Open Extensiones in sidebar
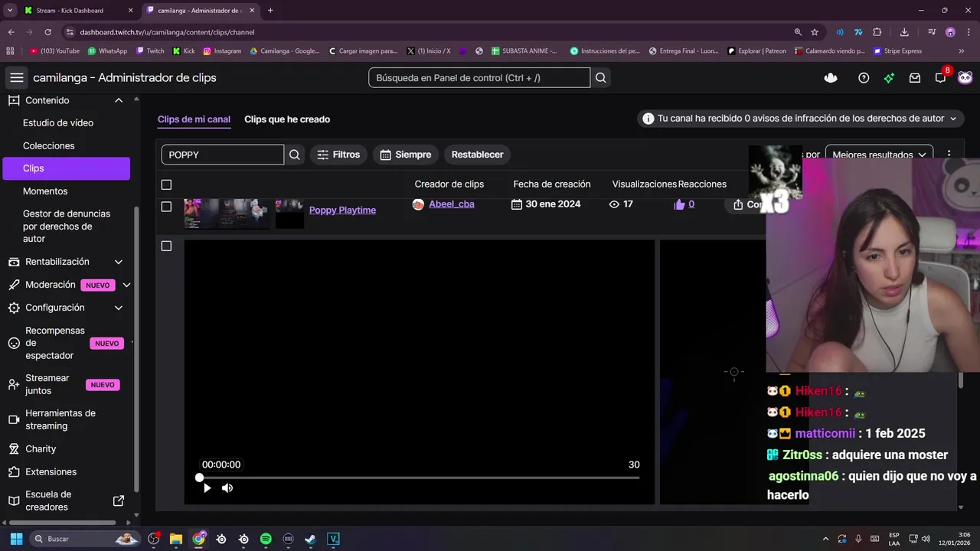The height and width of the screenshot is (551, 980). (51, 471)
